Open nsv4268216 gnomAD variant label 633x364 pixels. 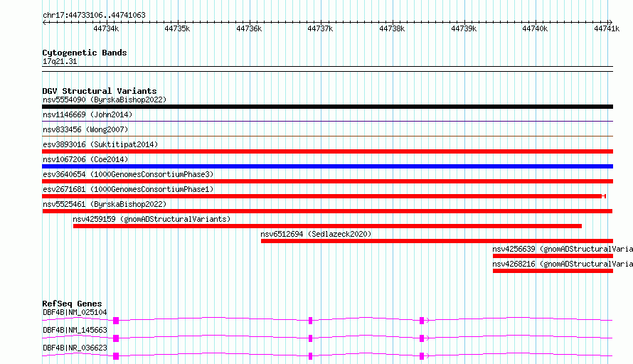[563, 264]
